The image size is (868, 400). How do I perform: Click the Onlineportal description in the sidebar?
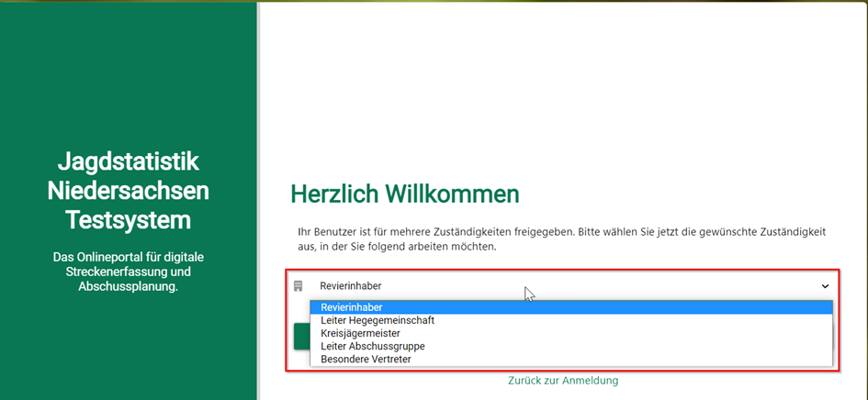[x=129, y=272]
